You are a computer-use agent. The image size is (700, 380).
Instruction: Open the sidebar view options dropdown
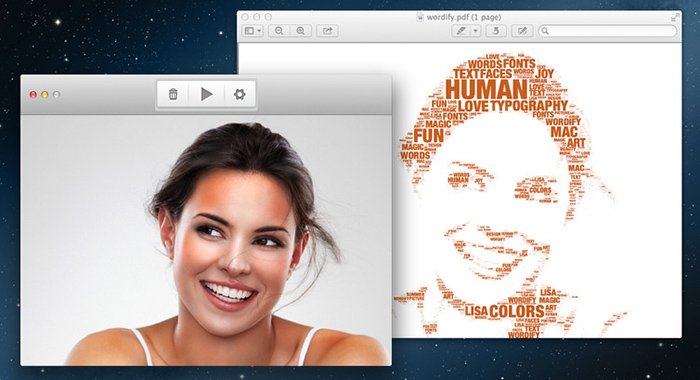[x=253, y=31]
